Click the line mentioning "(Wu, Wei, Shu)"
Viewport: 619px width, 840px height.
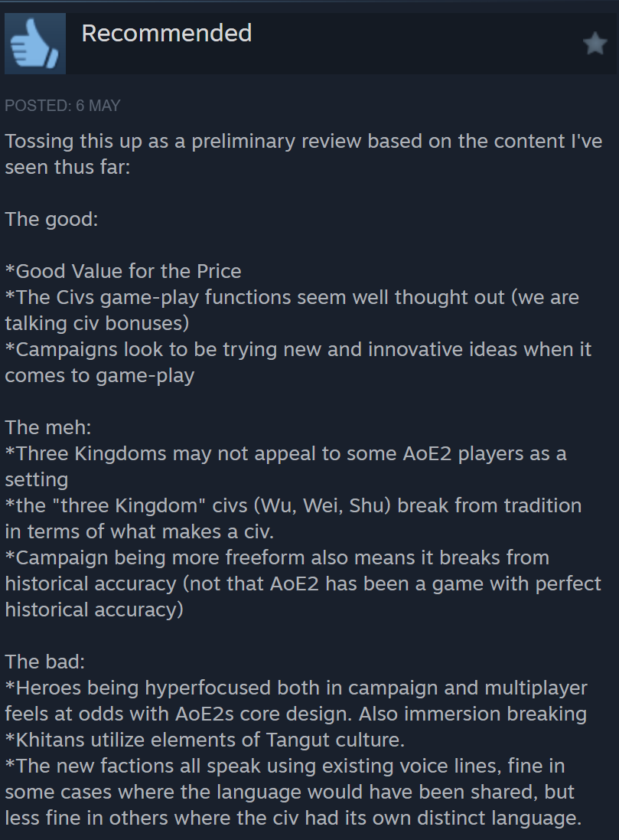pos(293,505)
